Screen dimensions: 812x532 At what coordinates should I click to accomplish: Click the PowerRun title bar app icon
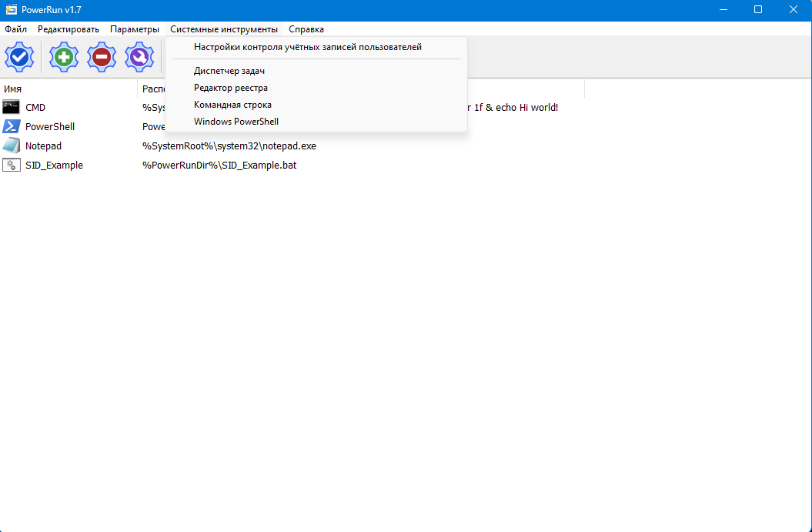click(x=11, y=10)
